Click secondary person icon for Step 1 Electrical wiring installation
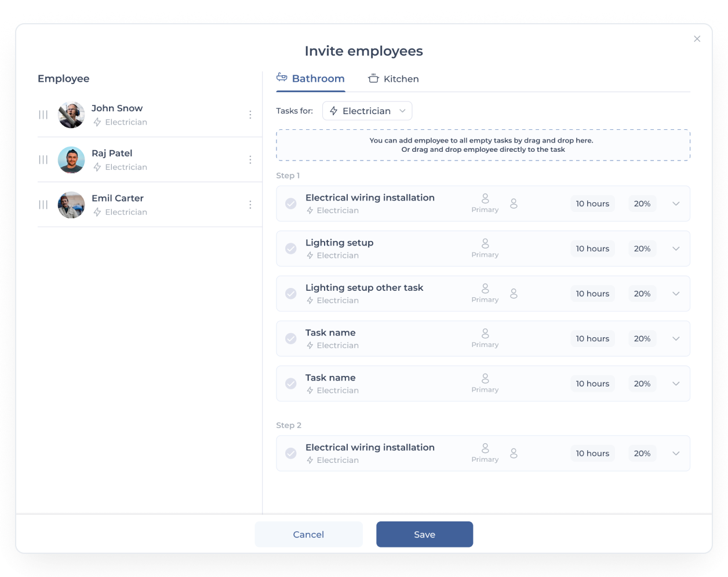Image resolution: width=728 pixels, height=577 pixels. click(514, 204)
